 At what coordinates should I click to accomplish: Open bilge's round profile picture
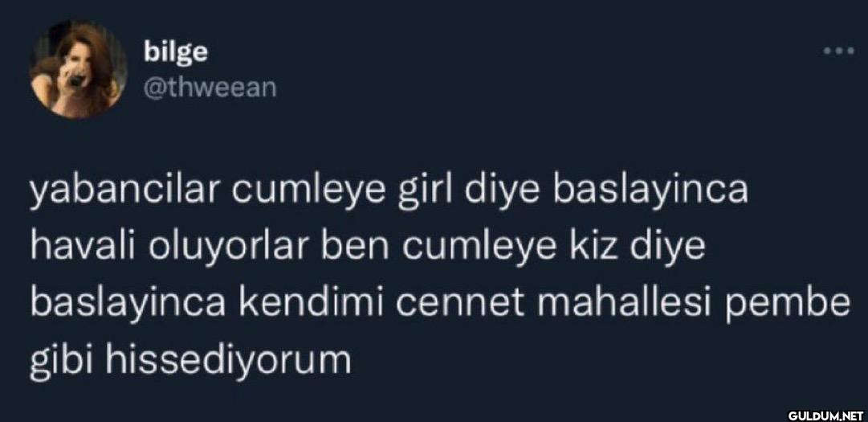click(x=79, y=69)
